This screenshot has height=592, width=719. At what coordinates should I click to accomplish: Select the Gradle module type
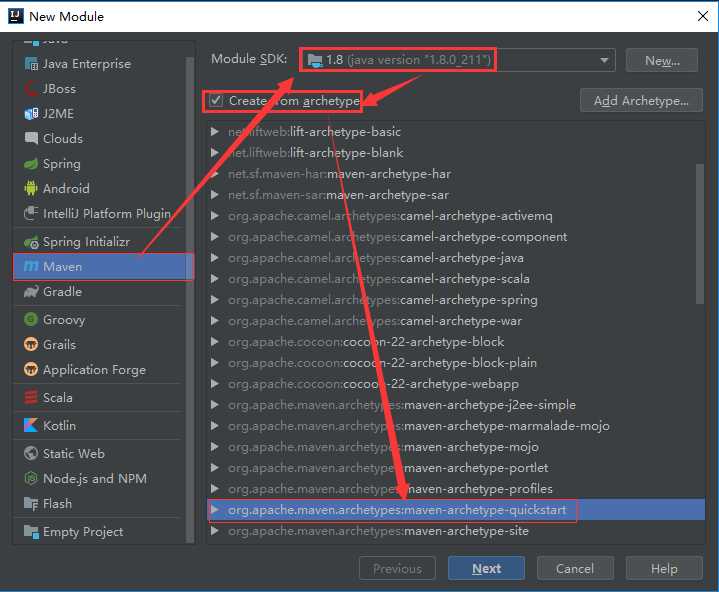100,291
